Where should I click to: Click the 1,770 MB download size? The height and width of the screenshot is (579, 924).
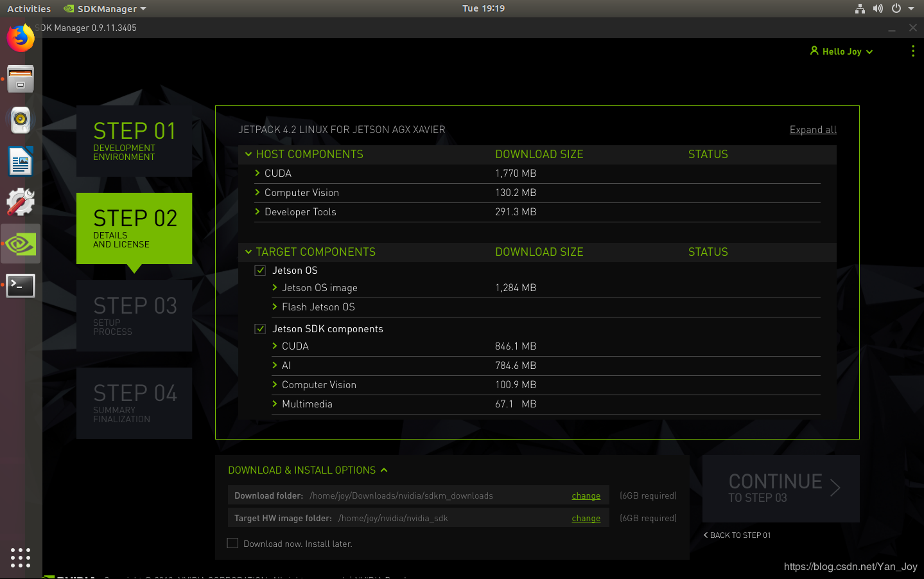[516, 174]
